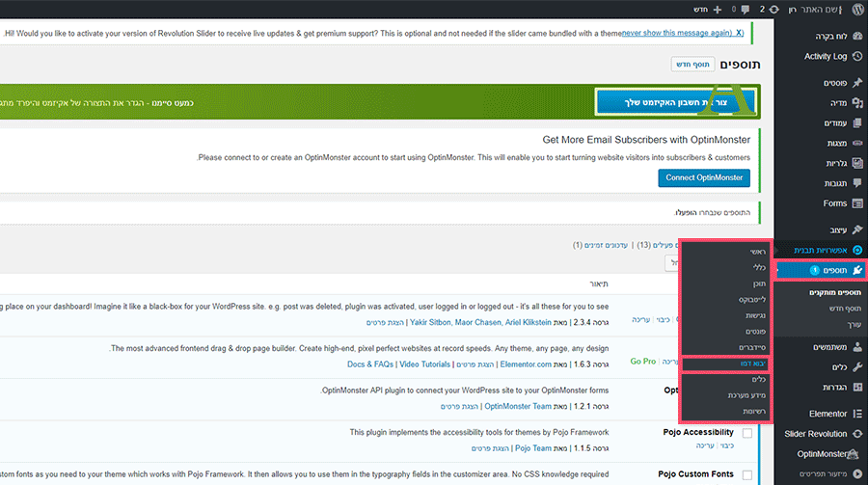Open the Pojo Team author link
868x485 pixels.
(x=533, y=448)
